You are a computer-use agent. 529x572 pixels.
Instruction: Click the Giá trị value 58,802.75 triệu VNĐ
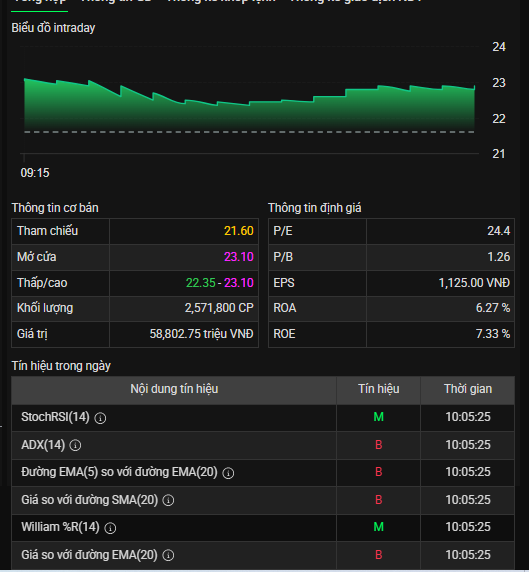(201, 334)
